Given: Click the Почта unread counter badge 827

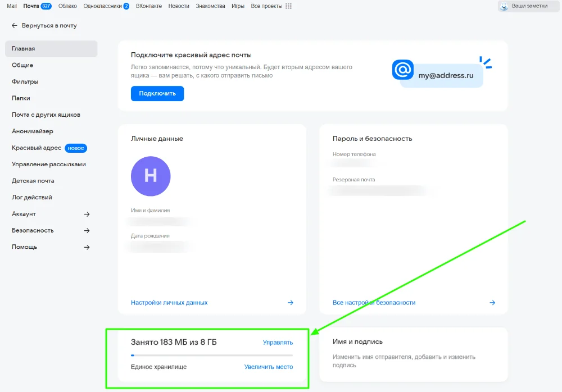Looking at the screenshot, I should coord(46,6).
